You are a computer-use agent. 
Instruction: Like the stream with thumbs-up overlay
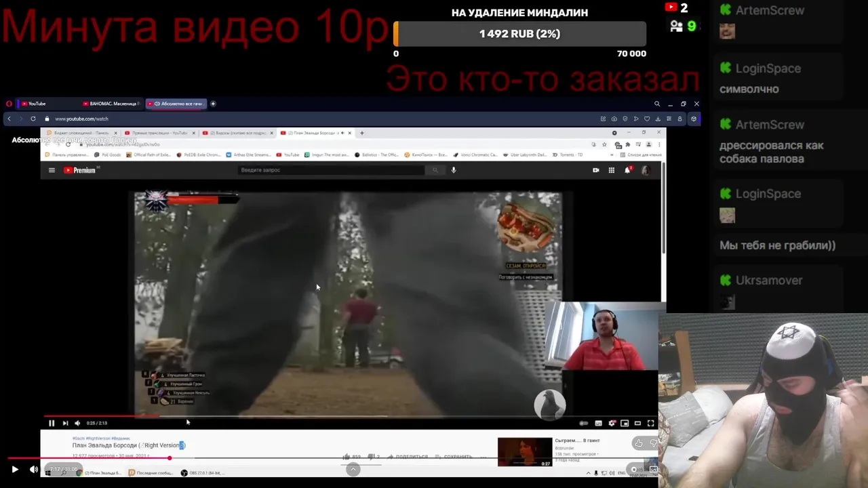point(639,443)
